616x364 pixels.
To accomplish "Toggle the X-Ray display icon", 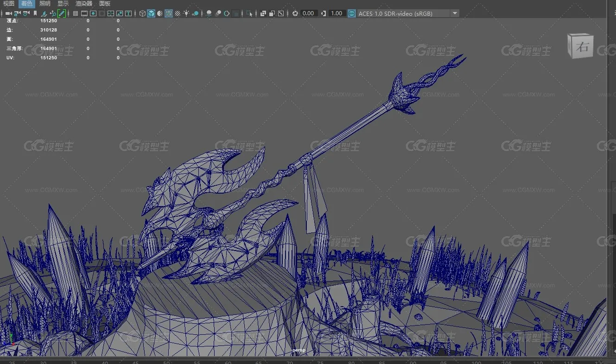I will [x=263, y=13].
